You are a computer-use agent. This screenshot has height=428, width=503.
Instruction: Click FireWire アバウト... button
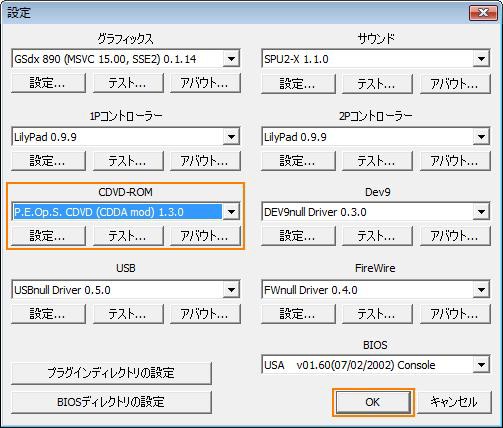455,314
